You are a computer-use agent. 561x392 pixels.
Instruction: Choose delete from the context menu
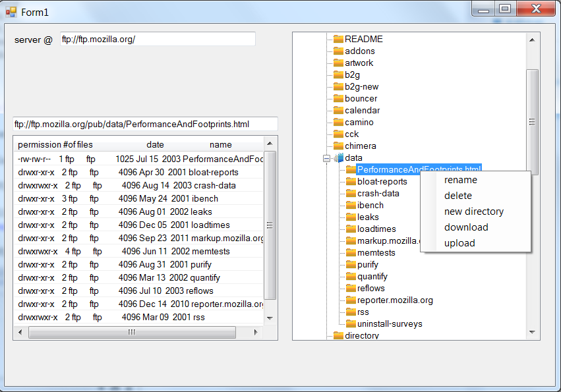coord(475,196)
